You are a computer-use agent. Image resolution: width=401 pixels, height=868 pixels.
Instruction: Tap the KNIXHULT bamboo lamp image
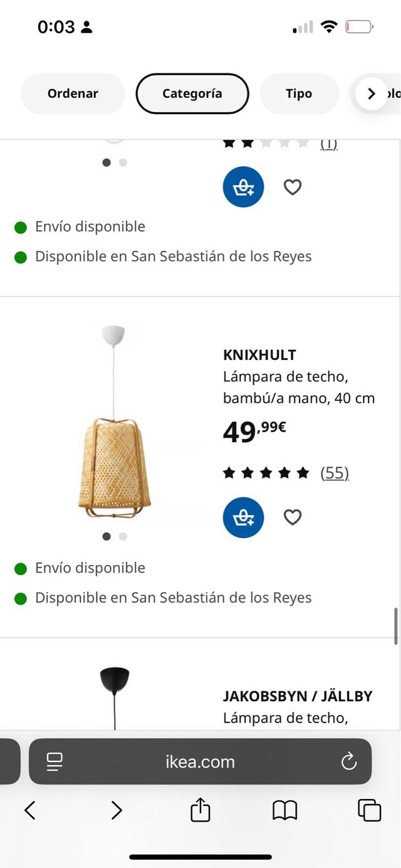coord(114,452)
